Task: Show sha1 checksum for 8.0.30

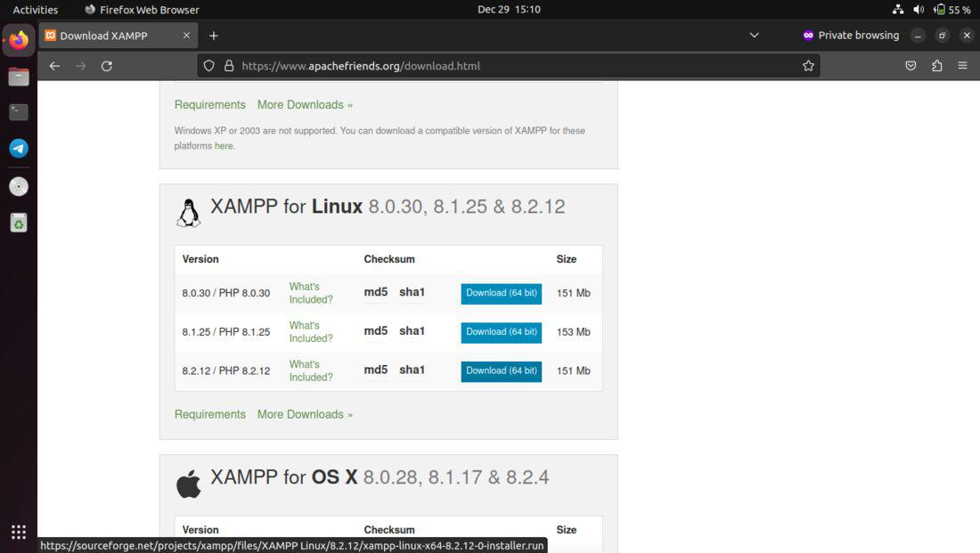Action: point(412,292)
